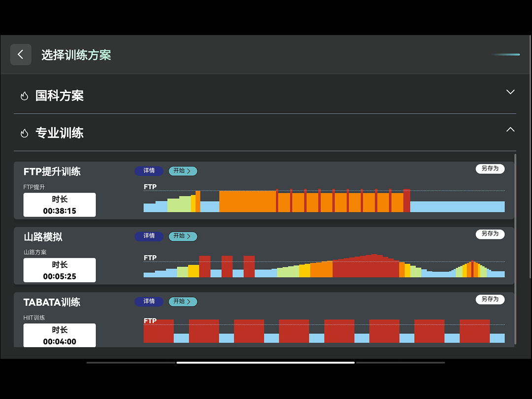This screenshot has height=399, width=532.
Task: Start the FTP提升训练 workout
Action: click(183, 171)
